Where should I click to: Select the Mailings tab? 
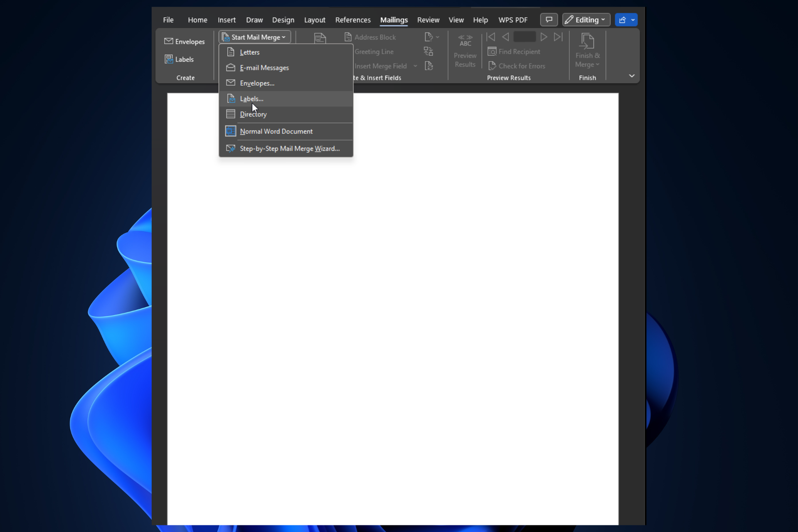[x=394, y=20]
